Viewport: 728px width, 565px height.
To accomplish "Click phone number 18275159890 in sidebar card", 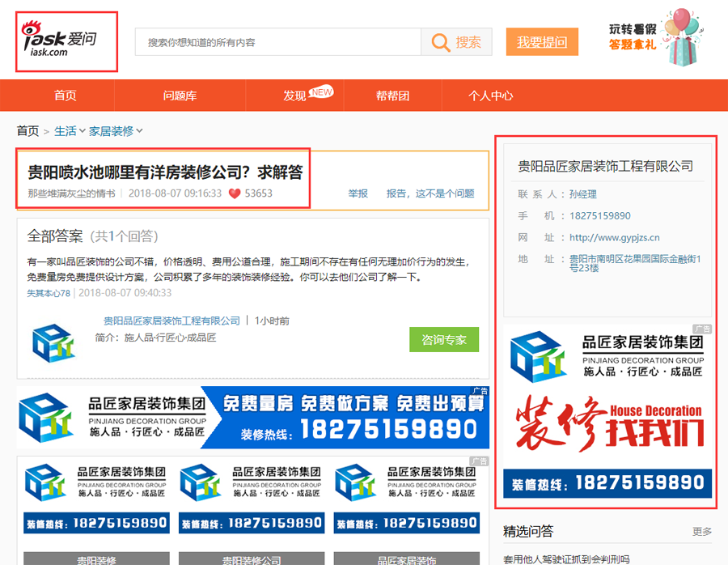I will click(600, 215).
